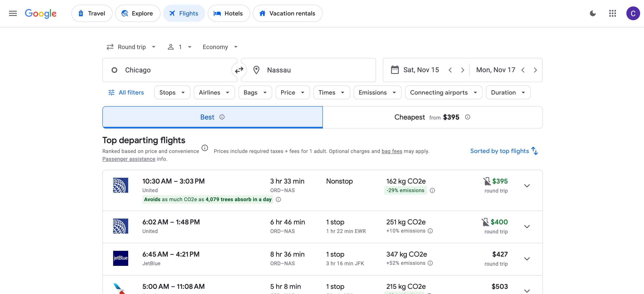
Task: Go to next departure date
Action: click(462, 70)
